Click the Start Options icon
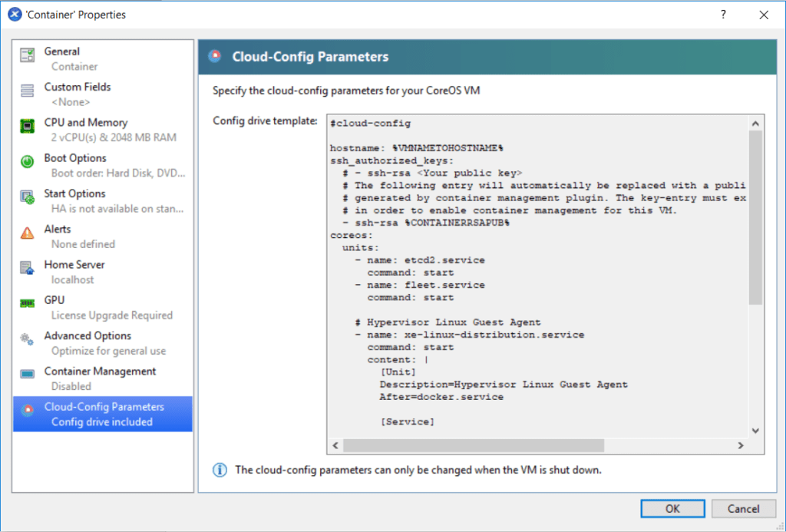Viewport: 786px width, 532px height. coord(28,197)
